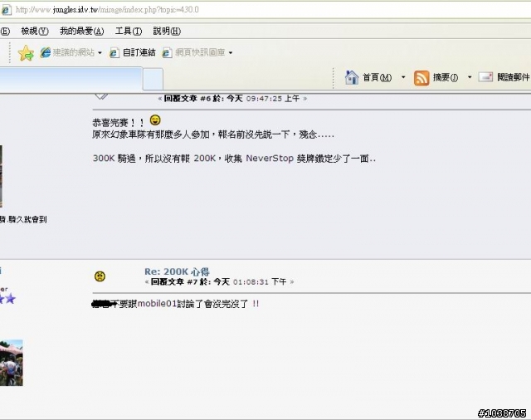The height and width of the screenshot is (420, 531).
Task: Expand the 建議的網站 dropdown arrow
Action: coord(100,53)
